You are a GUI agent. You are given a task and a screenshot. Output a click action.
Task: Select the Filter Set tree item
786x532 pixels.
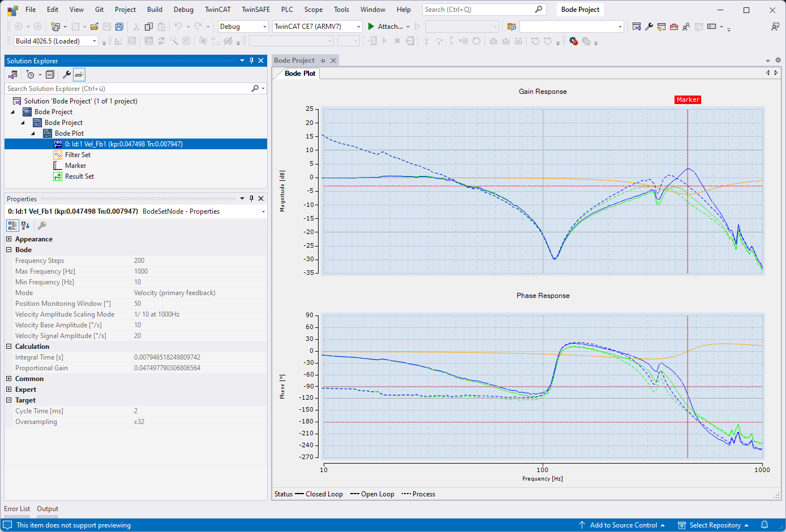(78, 155)
